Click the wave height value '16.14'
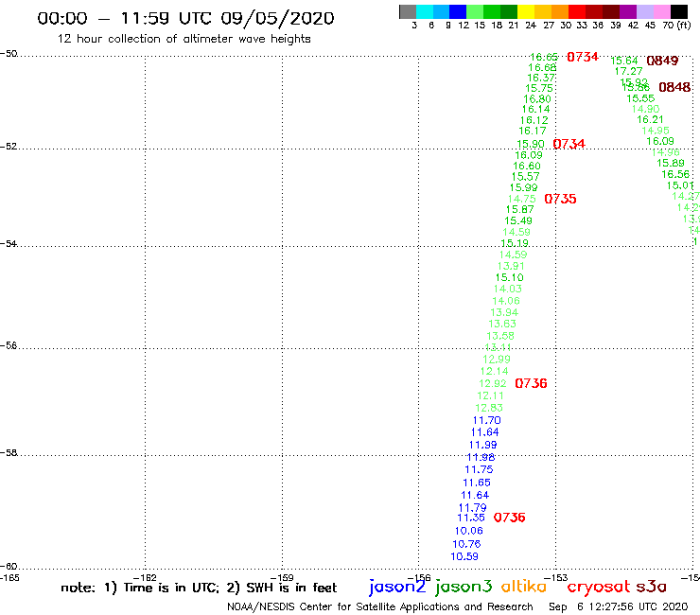Screen dimensions: 700x615 pyautogui.click(x=536, y=109)
